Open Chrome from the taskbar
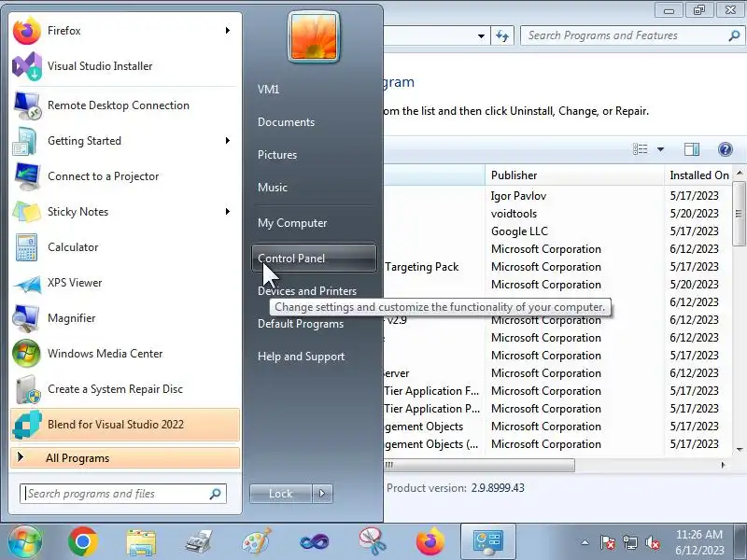 [x=83, y=542]
